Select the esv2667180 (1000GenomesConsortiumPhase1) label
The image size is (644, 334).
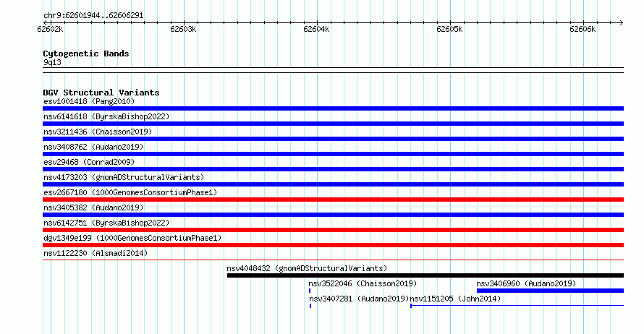130,192
